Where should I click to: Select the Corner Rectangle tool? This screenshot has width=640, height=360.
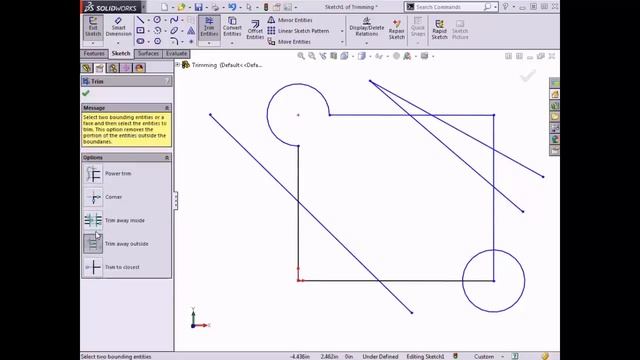pyautogui.click(x=140, y=31)
